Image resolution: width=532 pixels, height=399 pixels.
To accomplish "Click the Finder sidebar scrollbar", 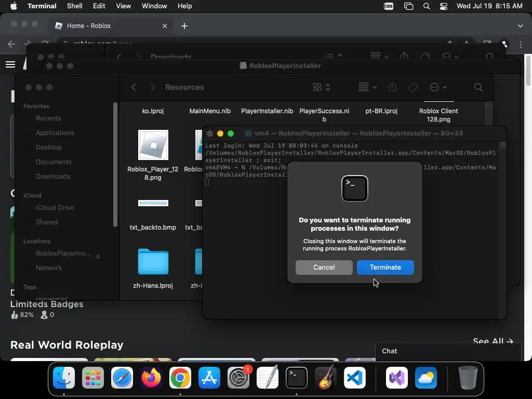I will (115, 165).
